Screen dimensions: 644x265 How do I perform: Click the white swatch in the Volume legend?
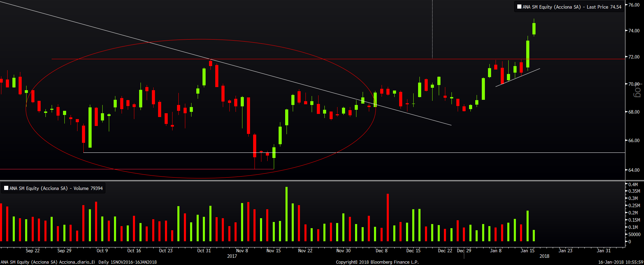point(6,188)
